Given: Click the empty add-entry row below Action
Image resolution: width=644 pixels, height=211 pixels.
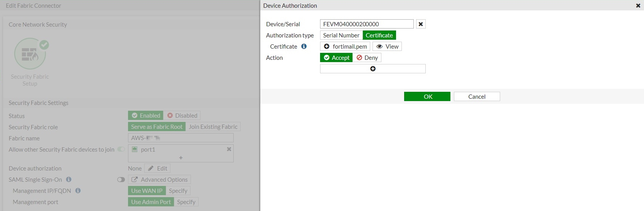Looking at the screenshot, I should coord(373,69).
